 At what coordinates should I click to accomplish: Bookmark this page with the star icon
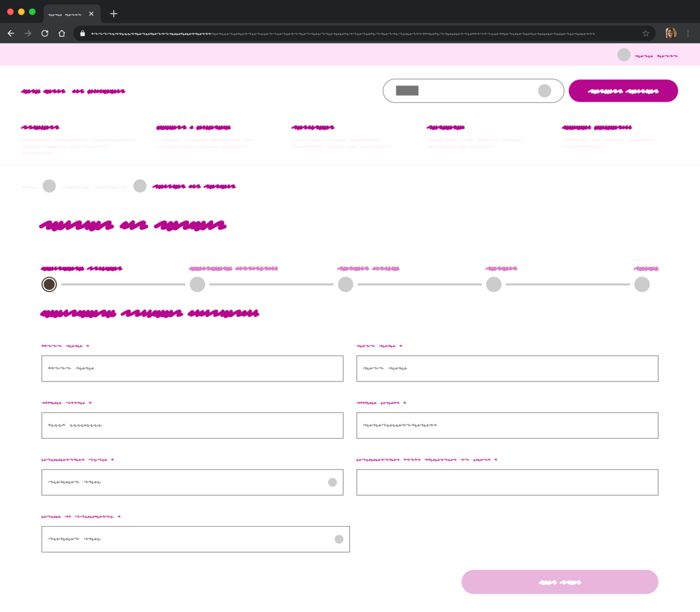click(x=646, y=33)
